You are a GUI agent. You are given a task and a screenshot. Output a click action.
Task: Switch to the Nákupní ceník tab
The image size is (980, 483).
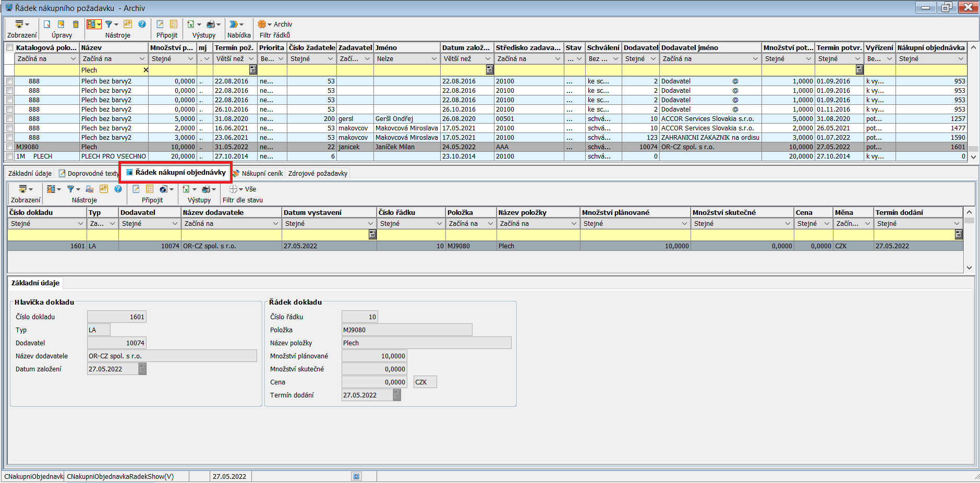pos(258,173)
